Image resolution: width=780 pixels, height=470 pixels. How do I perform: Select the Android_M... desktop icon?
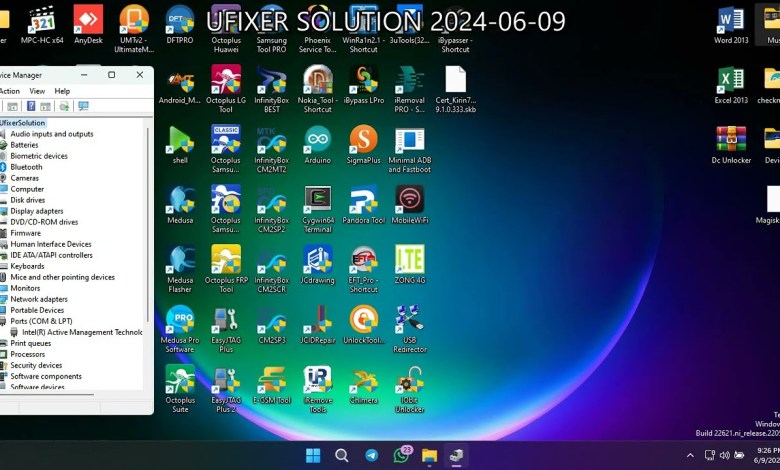click(x=180, y=85)
